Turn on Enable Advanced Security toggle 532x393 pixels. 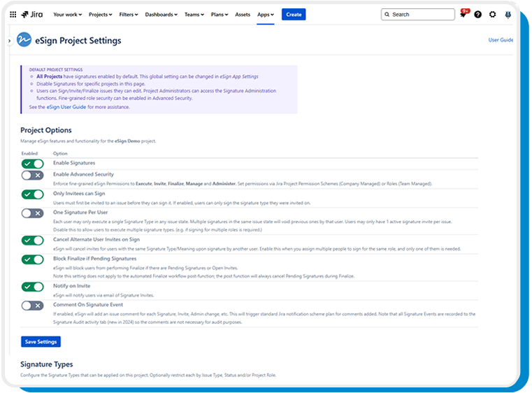pos(33,176)
